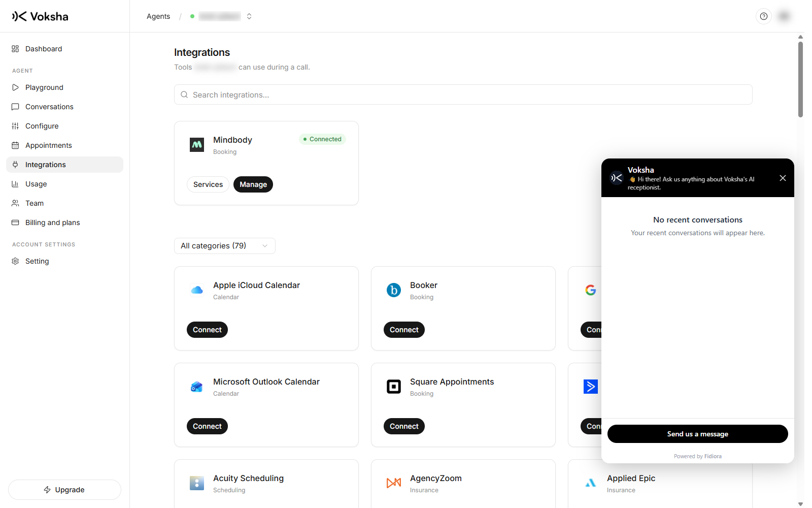Click the Square Appointments logo
This screenshot has height=508, width=812.
point(394,387)
